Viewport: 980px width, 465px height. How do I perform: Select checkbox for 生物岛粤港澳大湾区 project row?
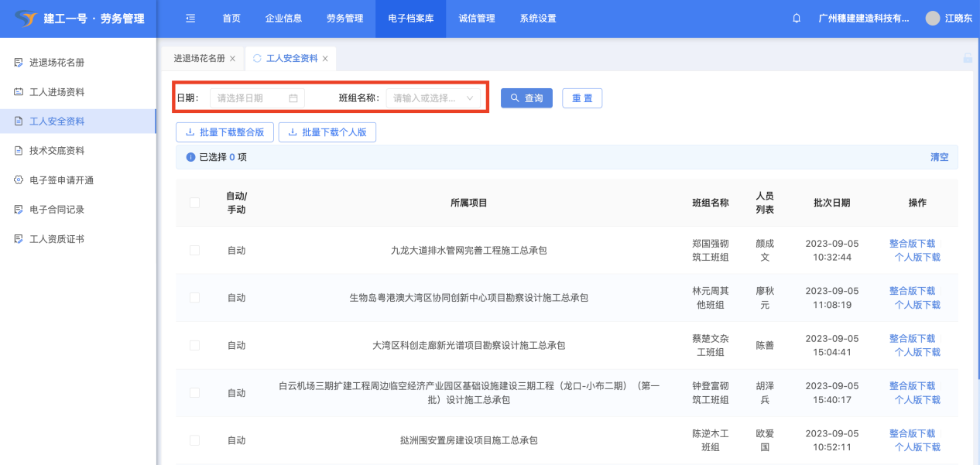[194, 298]
